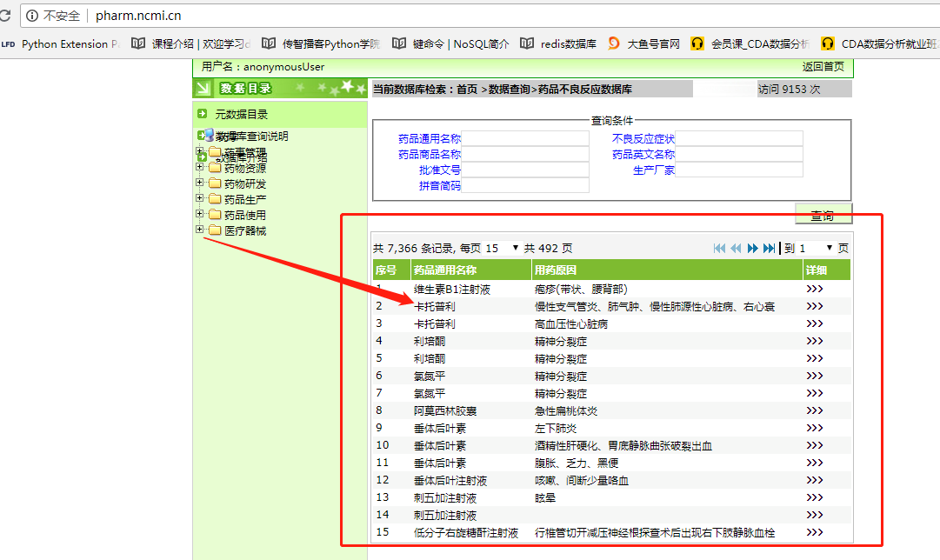Go to the previous page icon
Image resolution: width=940 pixels, height=560 pixels.
[736, 248]
